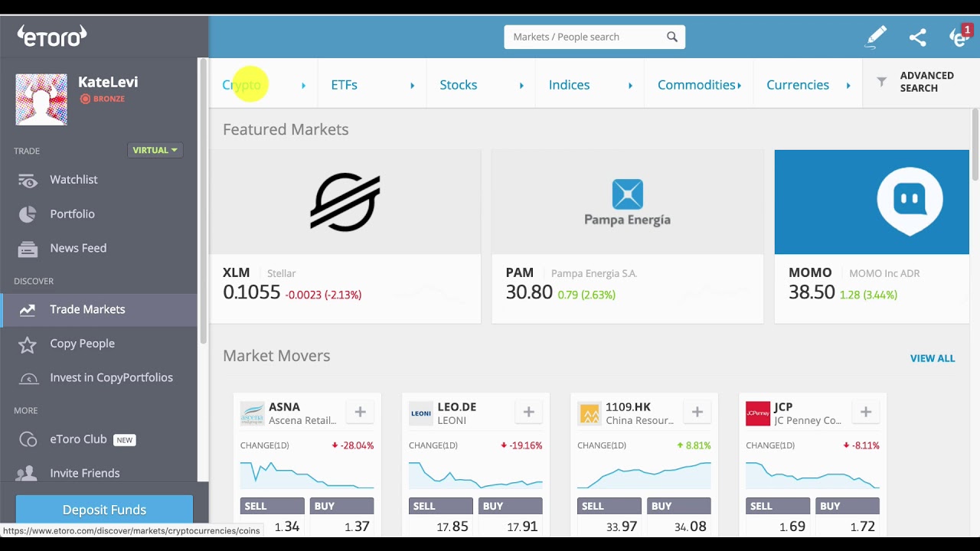The width and height of the screenshot is (980, 551).
Task: Click BUY on the LEO.DE card
Action: click(510, 506)
